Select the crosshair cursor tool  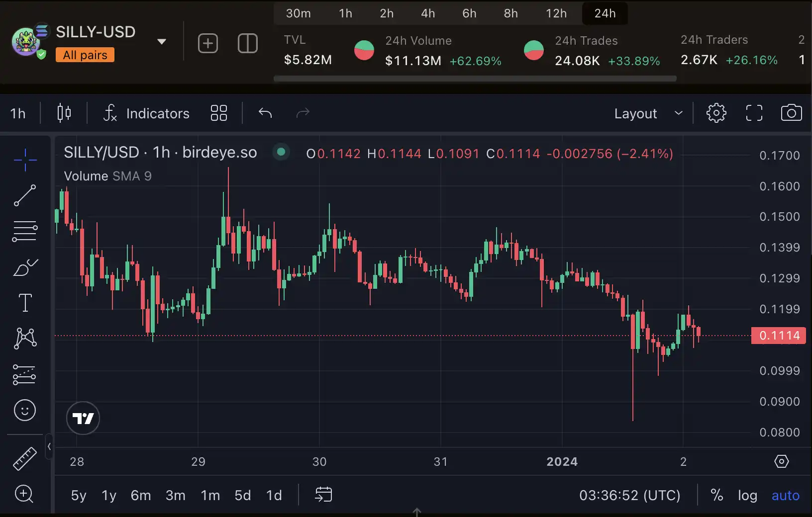tap(25, 160)
